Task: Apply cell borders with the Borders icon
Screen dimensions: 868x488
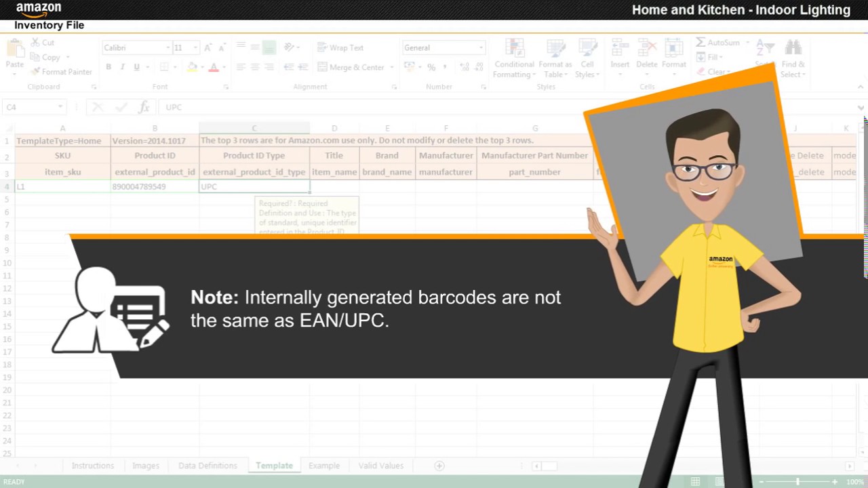Action: 163,67
